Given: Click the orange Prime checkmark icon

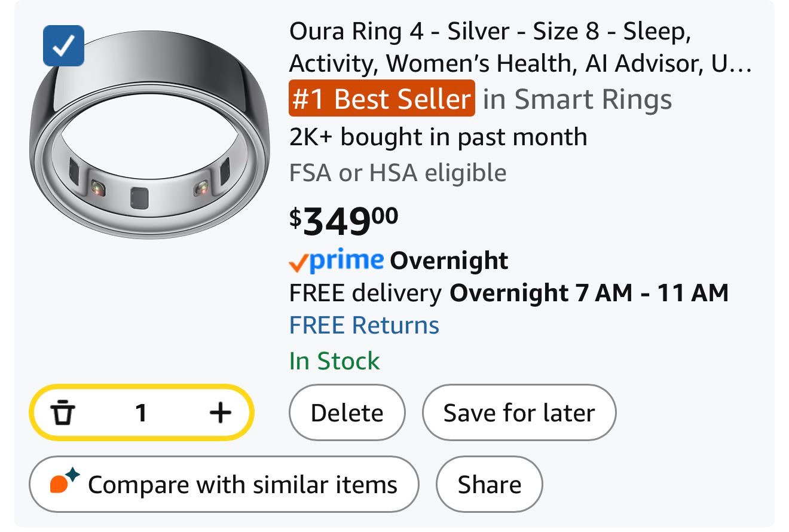Looking at the screenshot, I should [298, 262].
